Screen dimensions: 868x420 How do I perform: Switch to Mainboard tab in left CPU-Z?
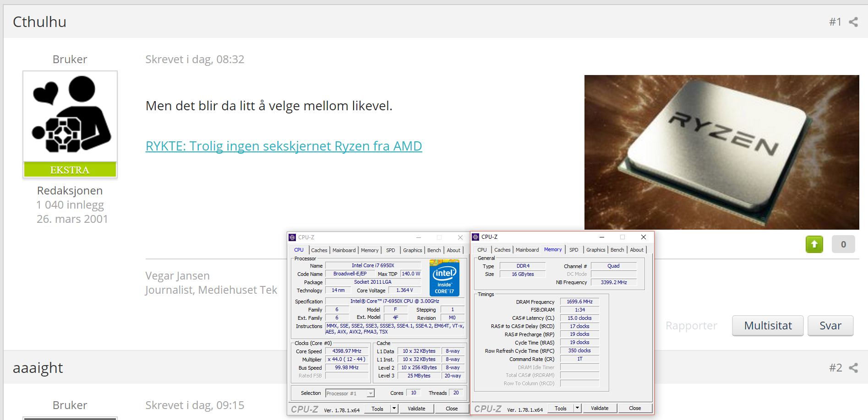tap(344, 250)
